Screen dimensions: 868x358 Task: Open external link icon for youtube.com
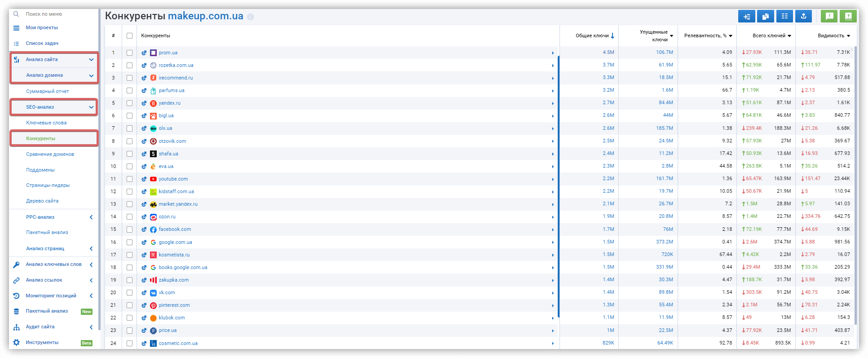click(144, 179)
